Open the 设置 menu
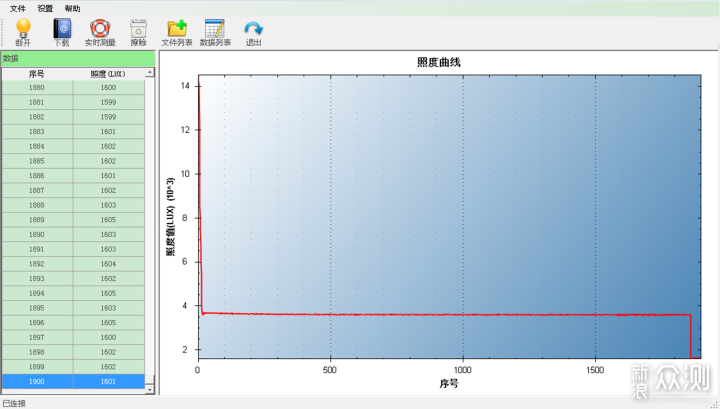 click(45, 8)
